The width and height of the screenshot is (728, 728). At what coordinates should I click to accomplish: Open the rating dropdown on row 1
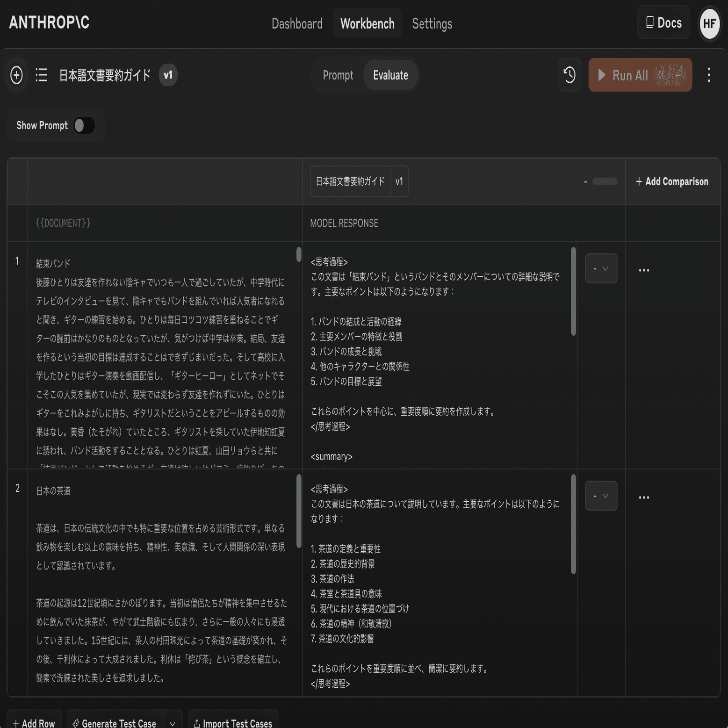606,268
